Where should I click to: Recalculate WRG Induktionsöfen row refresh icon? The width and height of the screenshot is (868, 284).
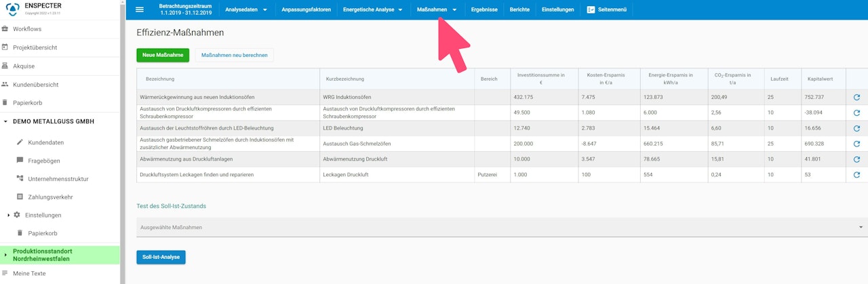click(x=856, y=97)
